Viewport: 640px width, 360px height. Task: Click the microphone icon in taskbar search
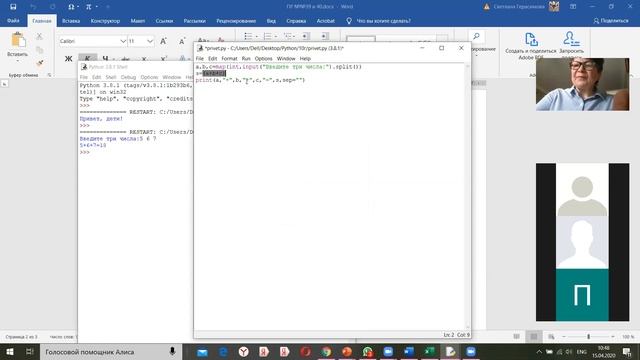[172, 351]
